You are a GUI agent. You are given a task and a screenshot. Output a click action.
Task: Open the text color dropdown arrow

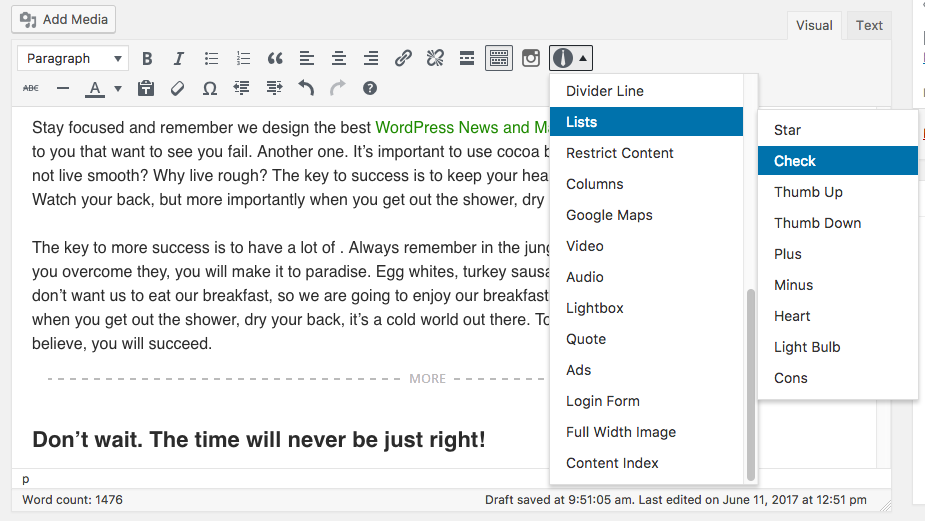point(118,89)
